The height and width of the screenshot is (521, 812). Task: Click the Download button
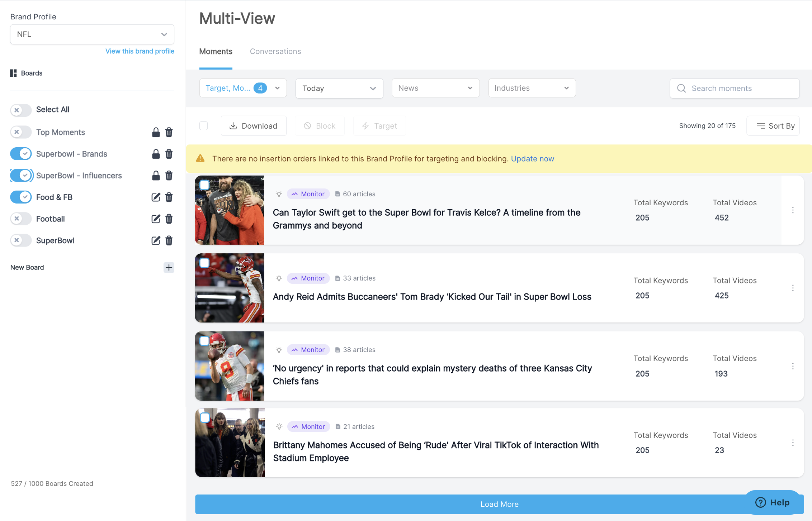click(x=254, y=126)
